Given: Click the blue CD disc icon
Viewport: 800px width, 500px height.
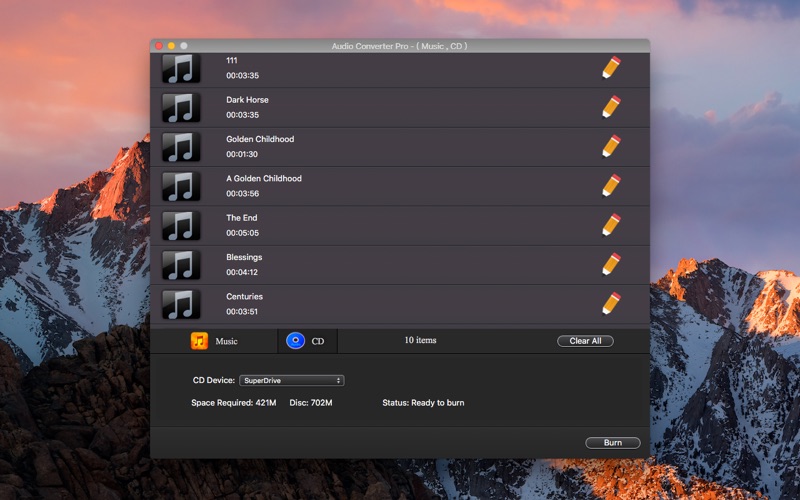Looking at the screenshot, I should tap(295, 341).
